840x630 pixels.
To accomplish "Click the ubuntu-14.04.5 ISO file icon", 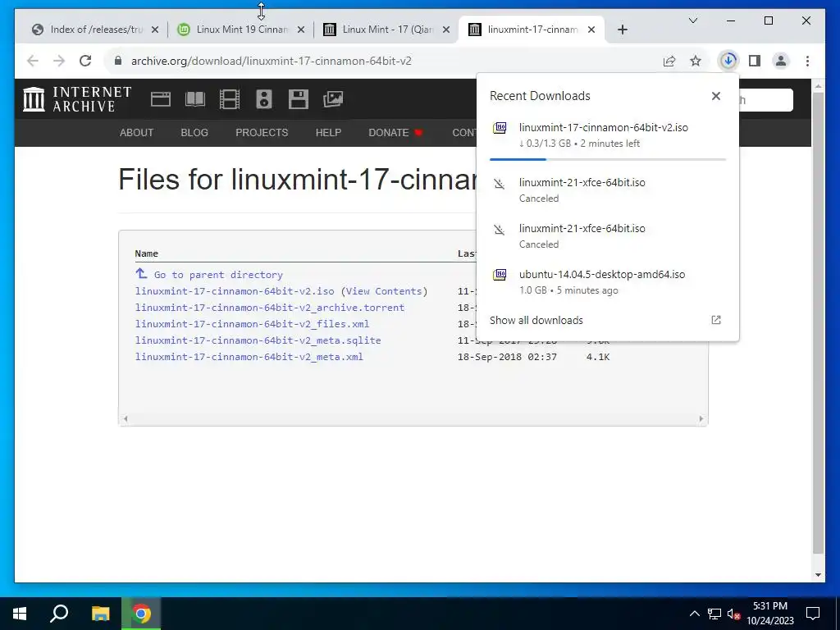I will point(500,275).
